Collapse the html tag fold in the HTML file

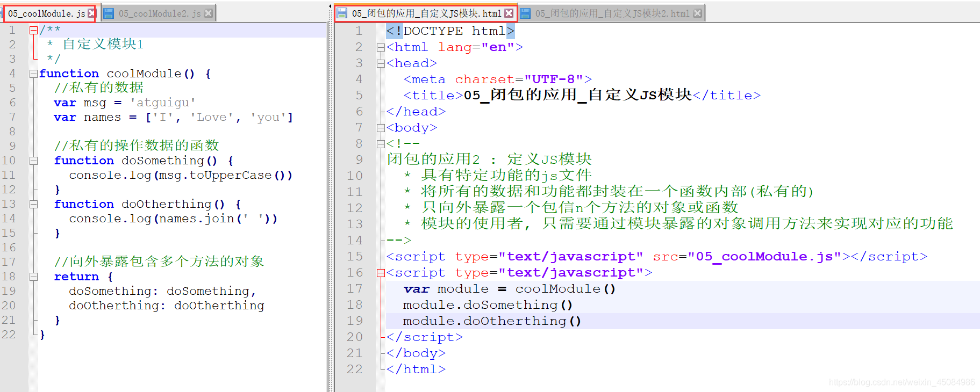[x=381, y=47]
